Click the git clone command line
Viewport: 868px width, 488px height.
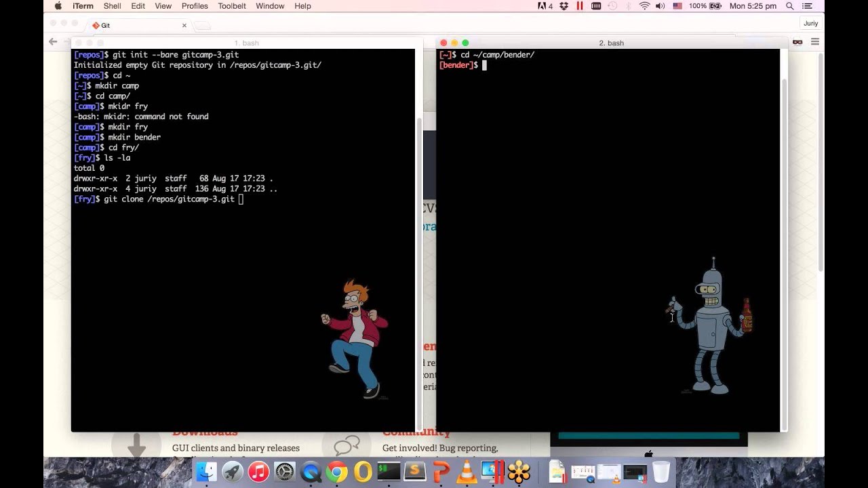point(158,199)
